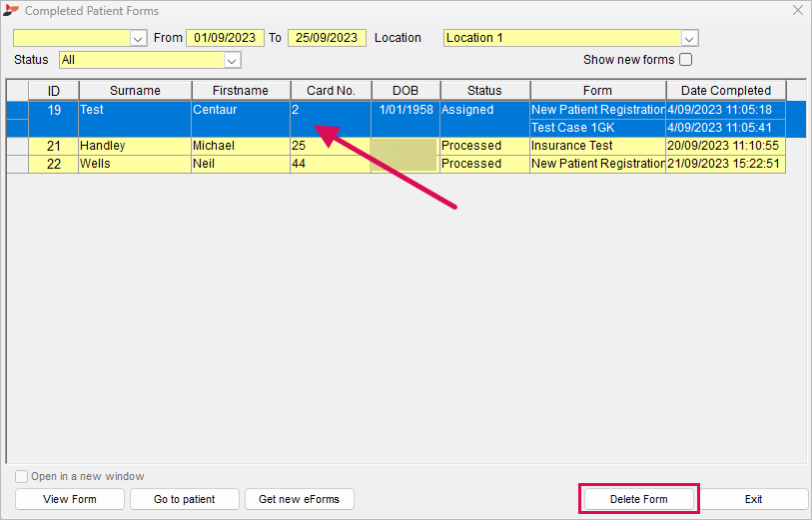Sort by the ID column header
Screen dimensions: 812x520
tap(54, 91)
